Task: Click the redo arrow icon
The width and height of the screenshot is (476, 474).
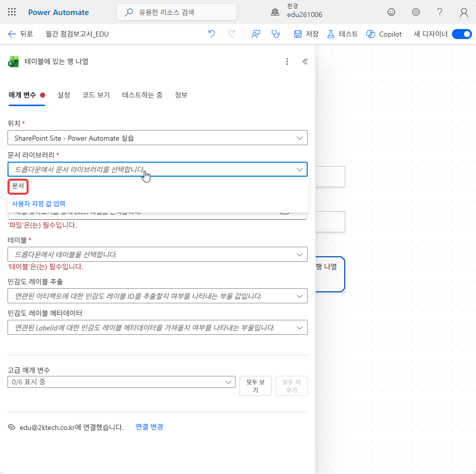Action: point(231,34)
